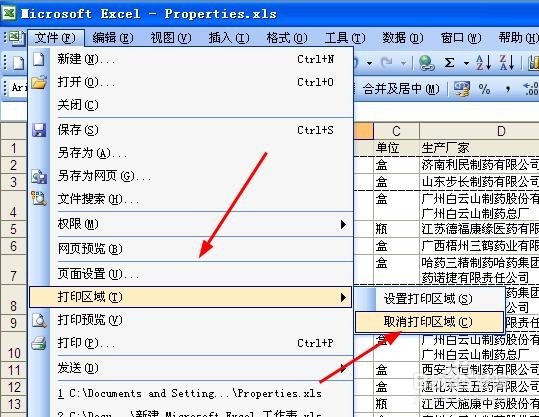Click the 山东步长制药有限公司 cell
This screenshot has width=539, height=417.
click(479, 182)
